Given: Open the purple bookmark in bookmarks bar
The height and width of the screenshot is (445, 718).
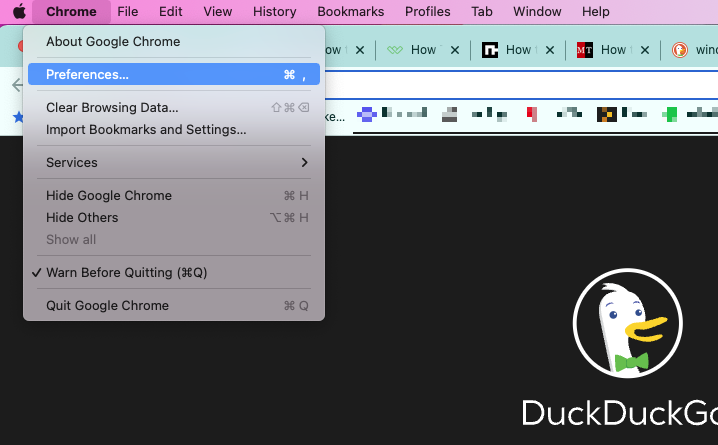Looking at the screenshot, I should click(367, 114).
